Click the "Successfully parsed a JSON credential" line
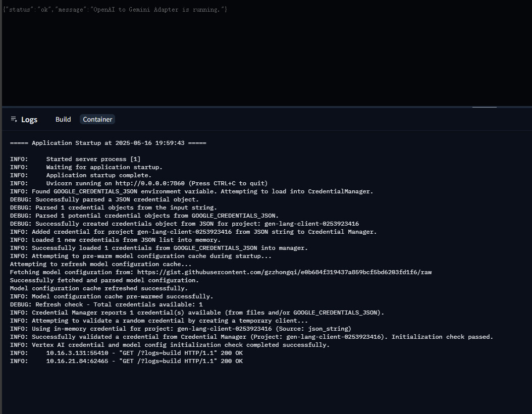Screen dimensions: 532x414 104,199
